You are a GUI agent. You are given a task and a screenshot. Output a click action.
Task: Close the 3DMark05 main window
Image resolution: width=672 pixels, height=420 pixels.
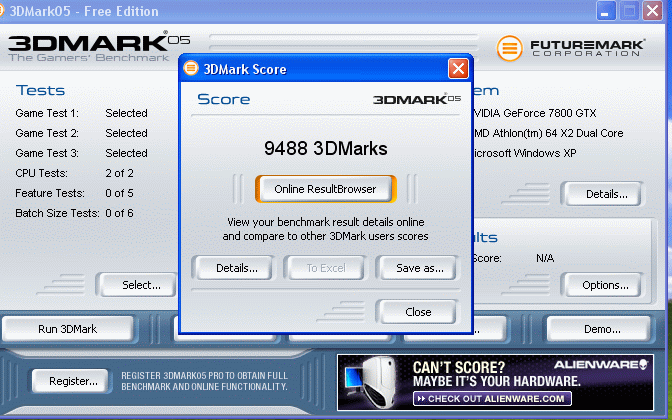pos(652,11)
